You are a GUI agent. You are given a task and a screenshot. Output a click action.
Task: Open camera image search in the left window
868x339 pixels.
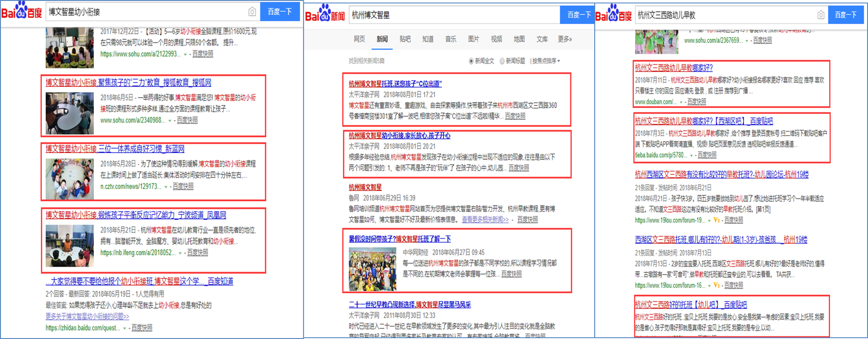[252, 12]
